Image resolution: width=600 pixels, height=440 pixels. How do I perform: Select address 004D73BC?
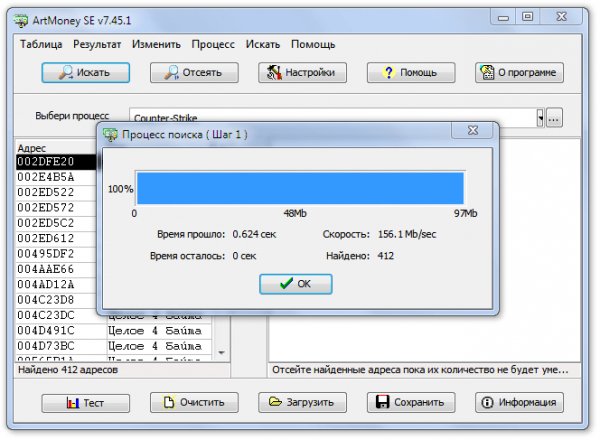pyautogui.click(x=61, y=346)
